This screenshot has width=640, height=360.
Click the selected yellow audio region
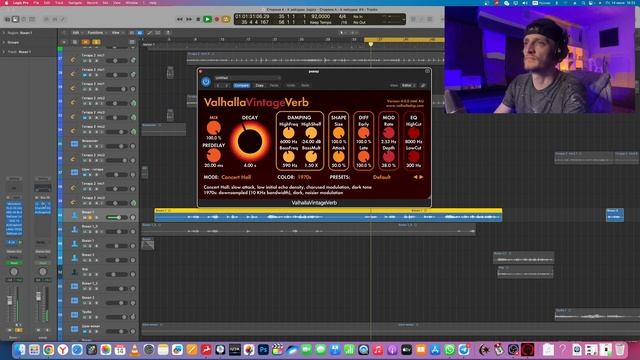328,215
